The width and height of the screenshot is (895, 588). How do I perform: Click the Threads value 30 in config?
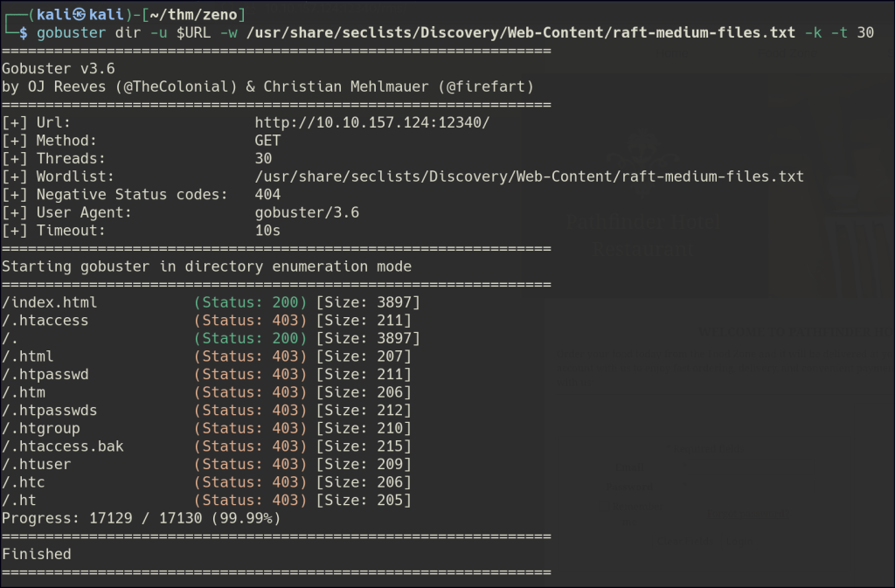(x=263, y=158)
